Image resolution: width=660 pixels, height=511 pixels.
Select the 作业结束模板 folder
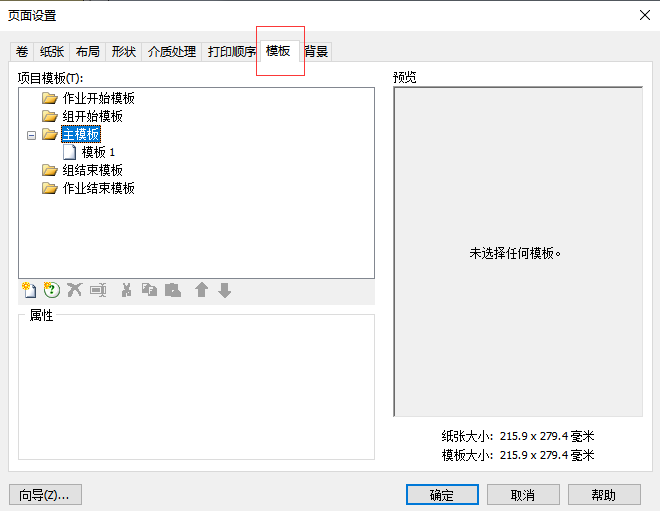98,188
